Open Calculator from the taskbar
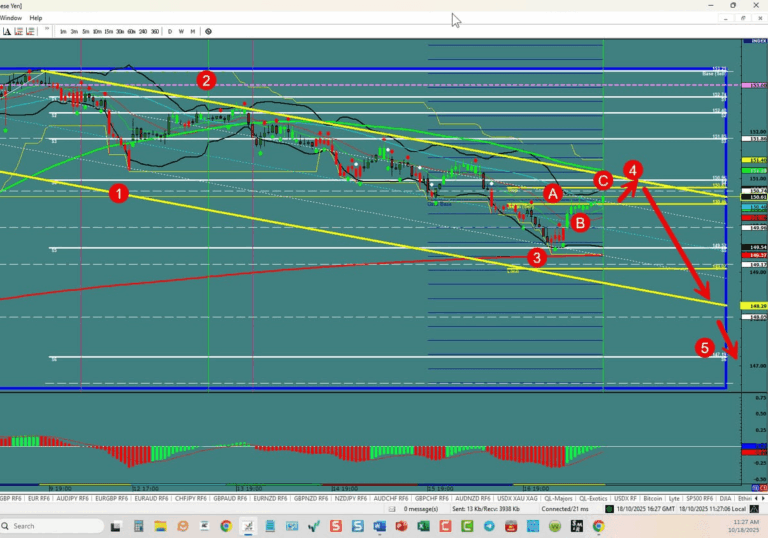The height and width of the screenshot is (538, 768). tap(138, 527)
